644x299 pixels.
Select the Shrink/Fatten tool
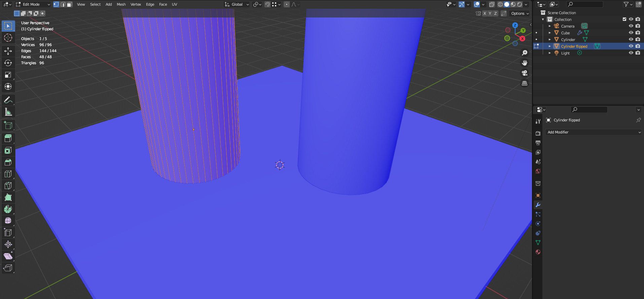[8, 245]
